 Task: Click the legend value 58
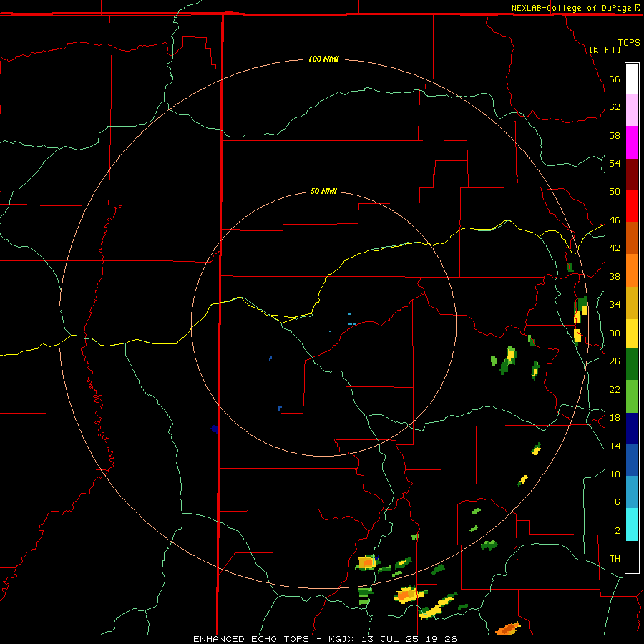615,135
